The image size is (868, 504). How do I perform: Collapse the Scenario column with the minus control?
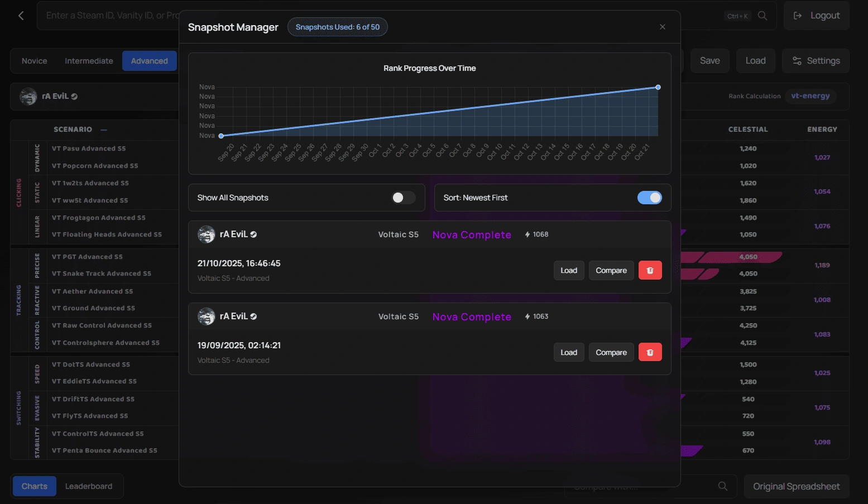(x=103, y=129)
